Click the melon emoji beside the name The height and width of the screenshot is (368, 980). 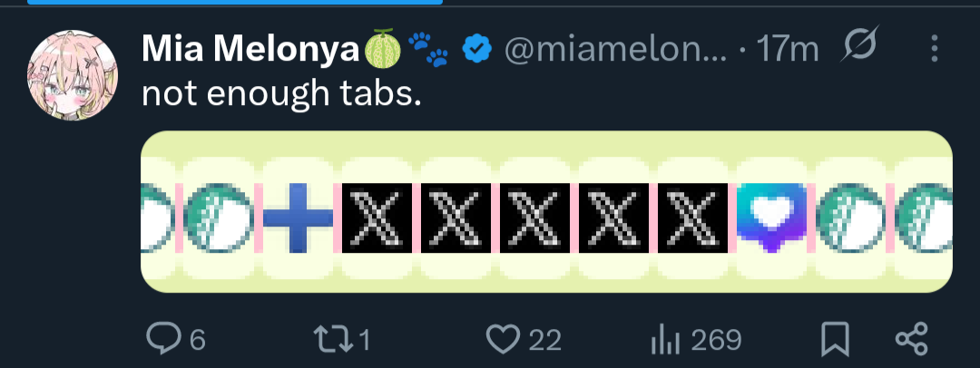point(382,50)
